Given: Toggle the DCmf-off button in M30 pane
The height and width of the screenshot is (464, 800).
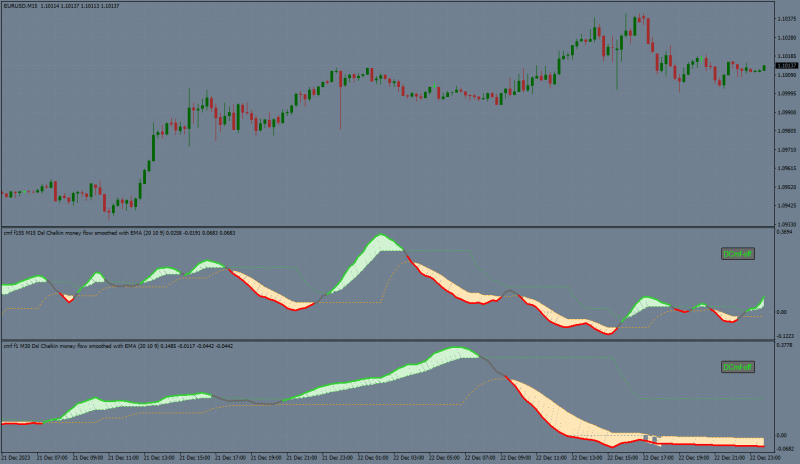Looking at the screenshot, I should point(738,367).
